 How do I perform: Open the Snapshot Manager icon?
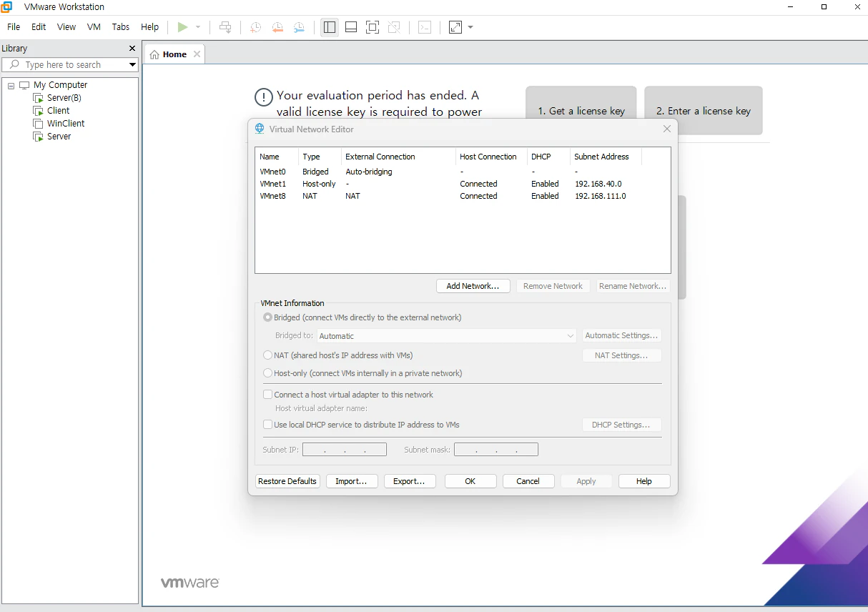[x=299, y=27]
